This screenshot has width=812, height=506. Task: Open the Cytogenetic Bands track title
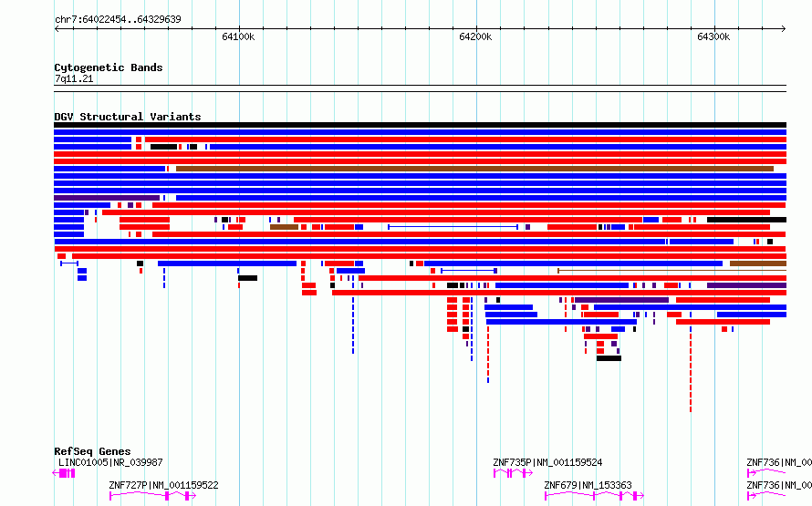tap(109, 67)
